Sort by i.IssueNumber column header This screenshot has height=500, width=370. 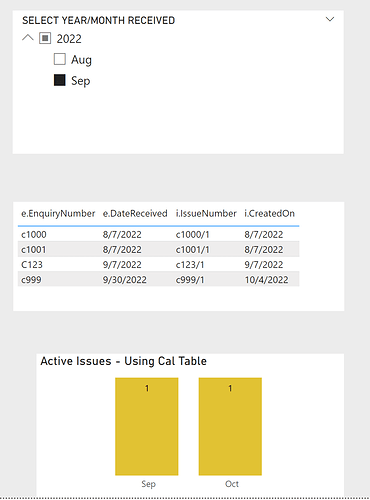(206, 213)
